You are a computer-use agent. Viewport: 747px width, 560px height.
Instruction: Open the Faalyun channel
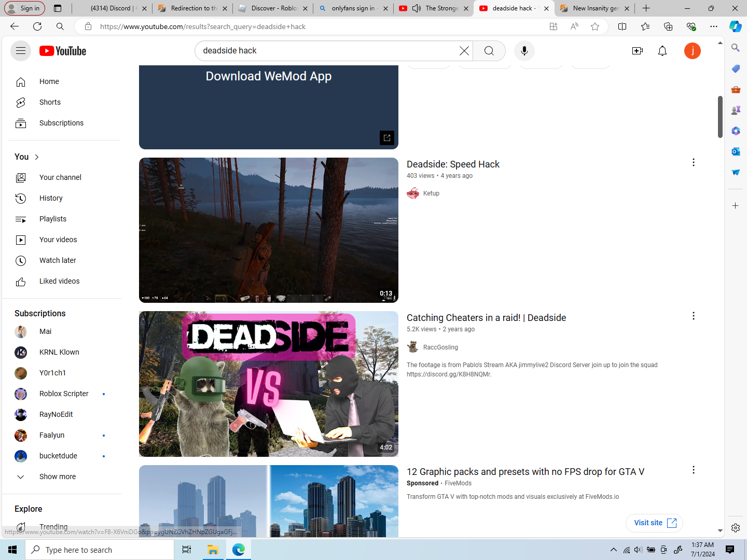64,435
